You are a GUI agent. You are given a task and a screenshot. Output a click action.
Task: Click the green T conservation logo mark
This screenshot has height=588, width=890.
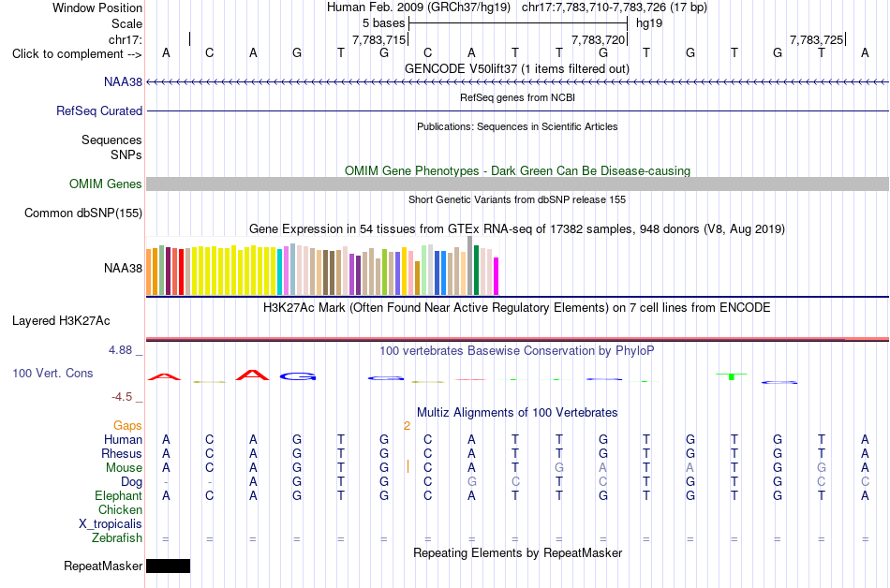pyautogui.click(x=732, y=376)
